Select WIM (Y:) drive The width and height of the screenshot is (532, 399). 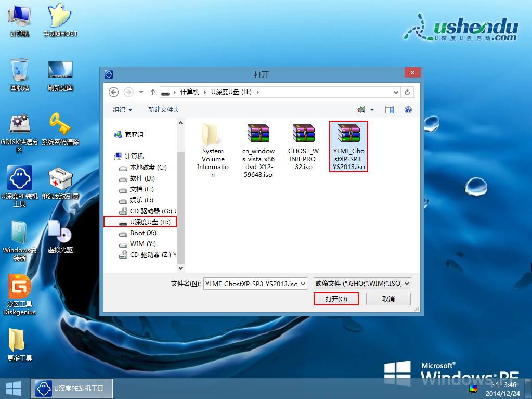pyautogui.click(x=137, y=243)
